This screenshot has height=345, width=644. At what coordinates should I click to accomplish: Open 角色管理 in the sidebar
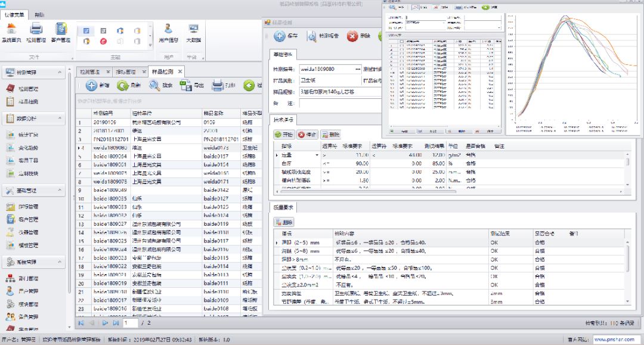(x=23, y=316)
